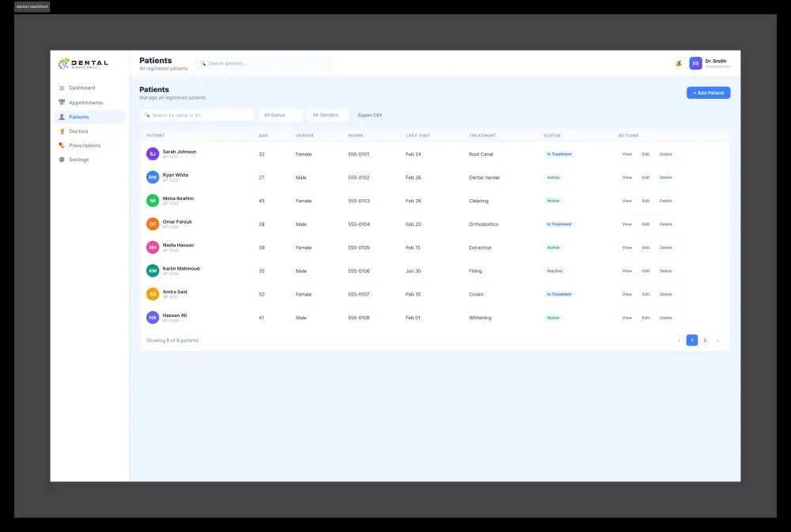Image resolution: width=791 pixels, height=532 pixels.
Task: Switch to the Patients sidebar tab
Action: (x=80, y=116)
